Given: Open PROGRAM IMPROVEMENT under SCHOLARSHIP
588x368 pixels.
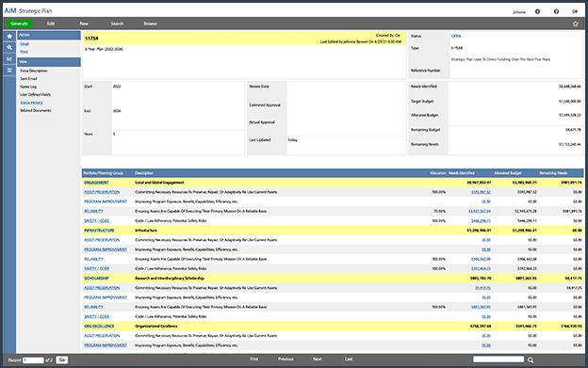Looking at the screenshot, I should [106, 297].
